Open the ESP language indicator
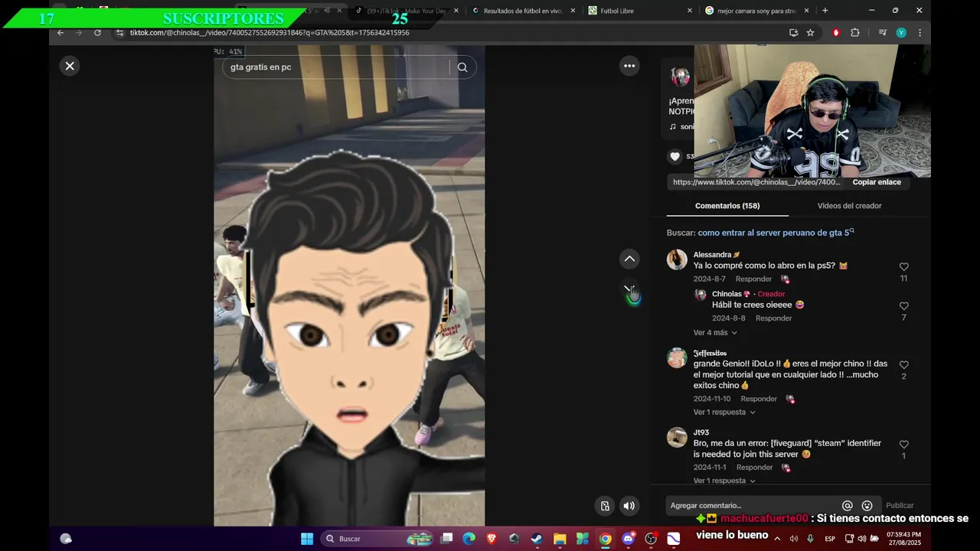Viewport: 980px width, 551px height. coord(830,539)
